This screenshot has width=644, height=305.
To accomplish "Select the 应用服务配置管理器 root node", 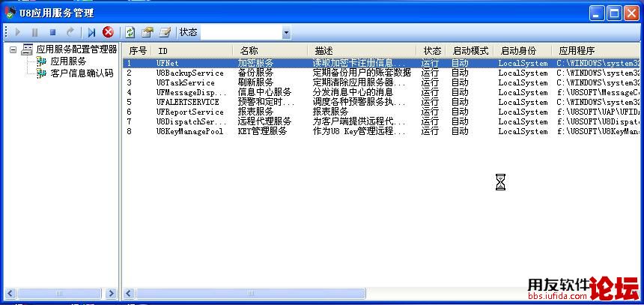I will (x=77, y=49).
